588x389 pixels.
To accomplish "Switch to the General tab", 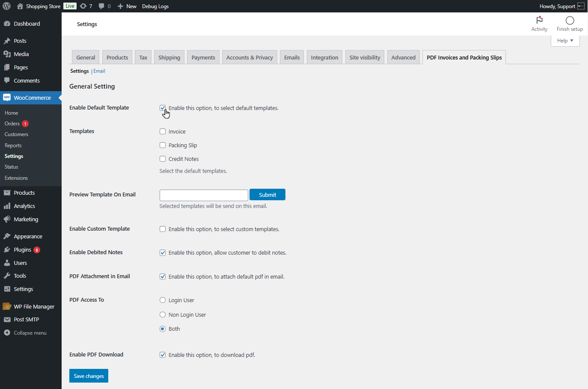I will point(86,57).
